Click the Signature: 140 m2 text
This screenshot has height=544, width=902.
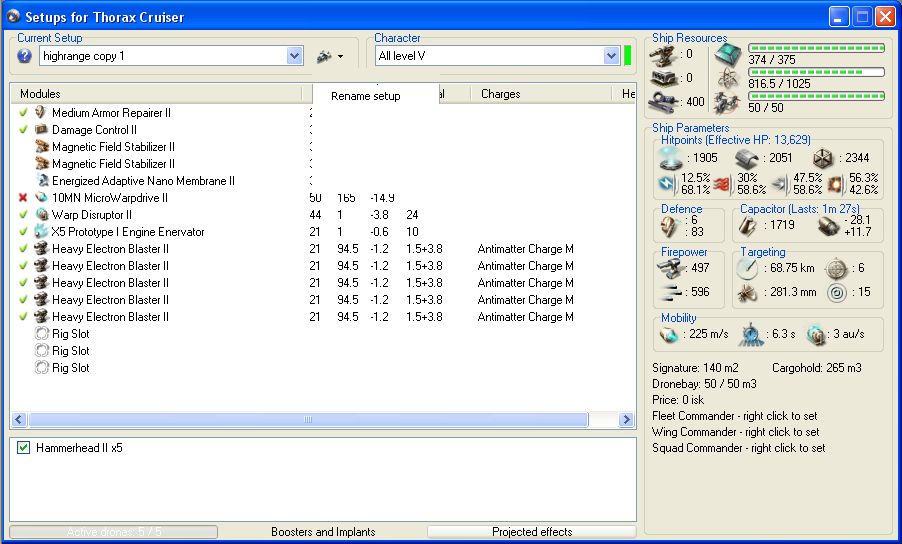click(x=695, y=367)
